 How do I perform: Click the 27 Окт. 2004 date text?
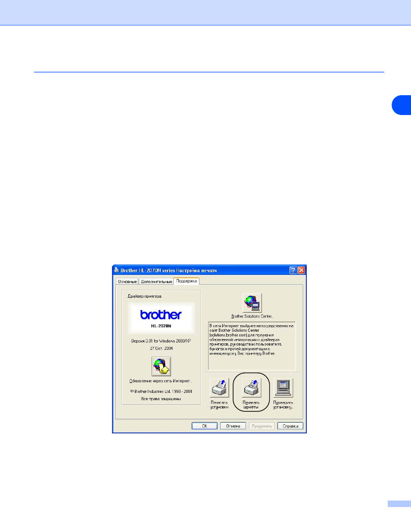click(161, 348)
